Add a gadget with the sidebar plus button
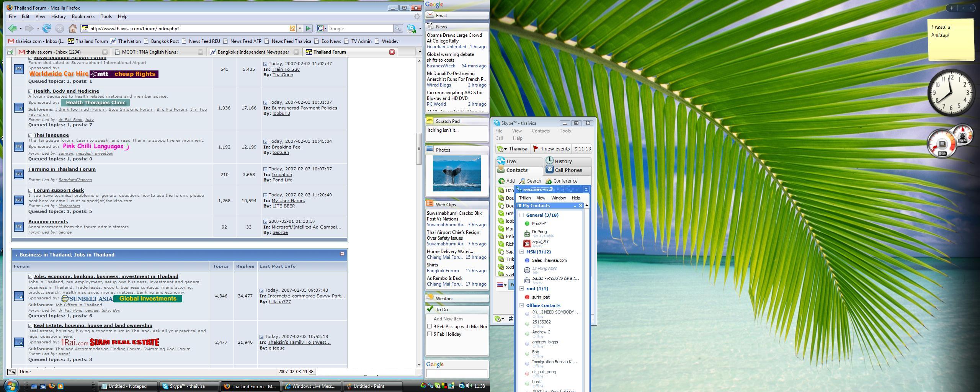Screen dimensions: 980x392 (951, 8)
